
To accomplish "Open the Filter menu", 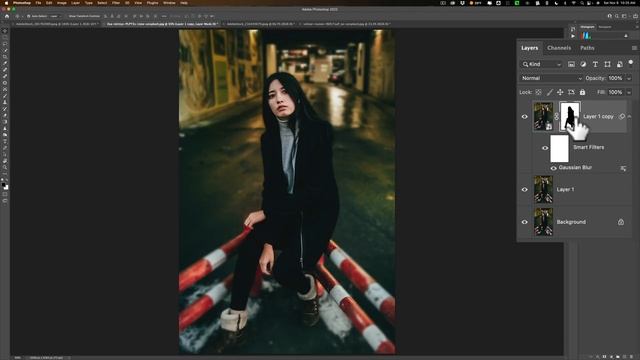I will pos(116,3).
